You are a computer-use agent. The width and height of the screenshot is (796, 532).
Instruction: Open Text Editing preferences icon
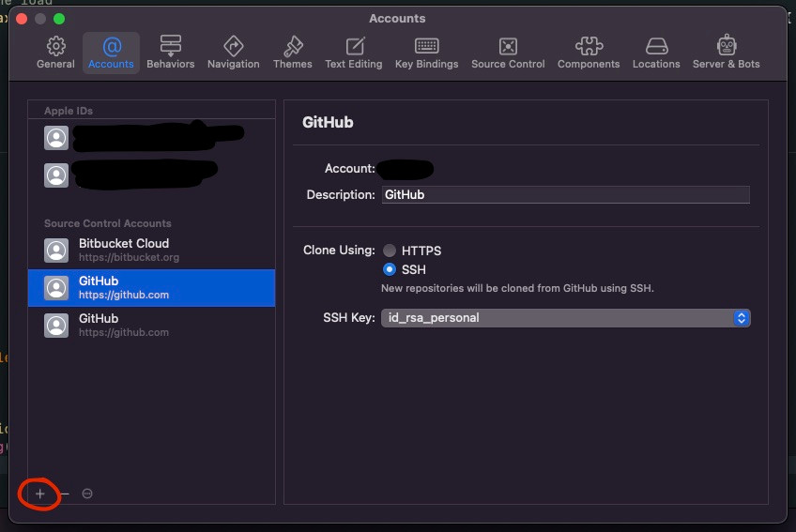355,46
